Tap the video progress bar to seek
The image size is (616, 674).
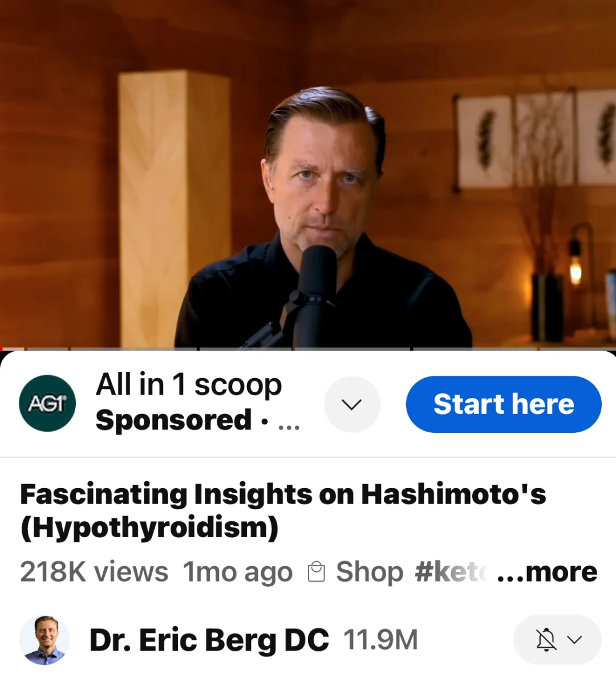coord(308,348)
